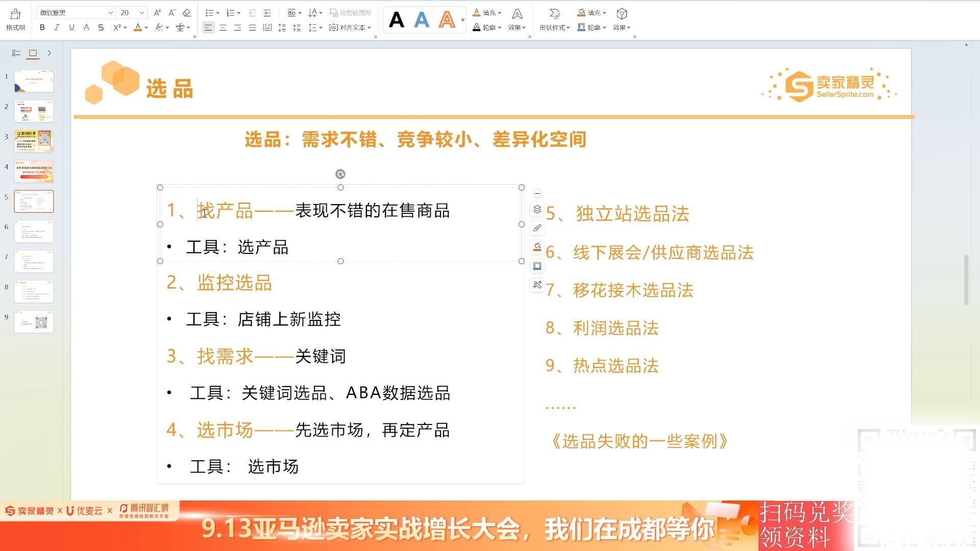The height and width of the screenshot is (551, 980).
Task: Open the font settings dialog launcher
Action: tap(194, 37)
